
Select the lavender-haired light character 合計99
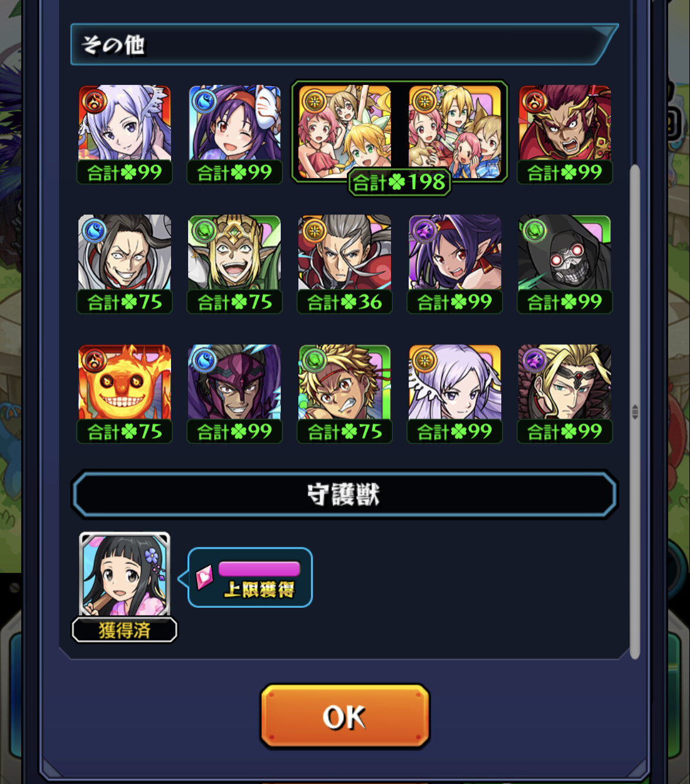pyautogui.click(x=455, y=394)
